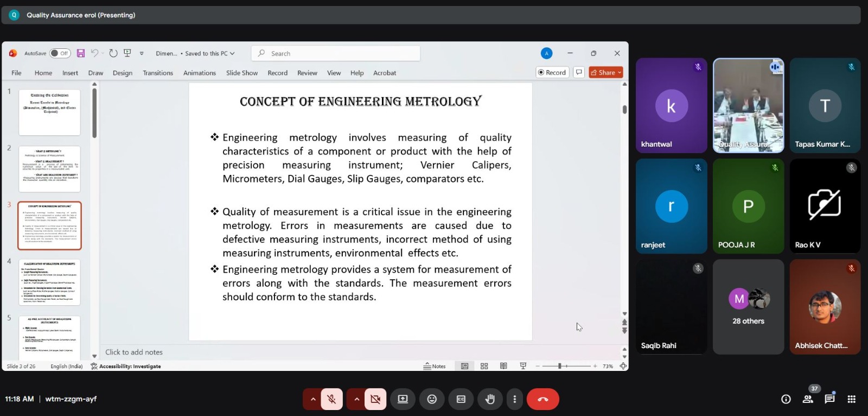Screen dimensions: 868x416
Task: Click the Present screen icon
Action: pyautogui.click(x=403, y=399)
